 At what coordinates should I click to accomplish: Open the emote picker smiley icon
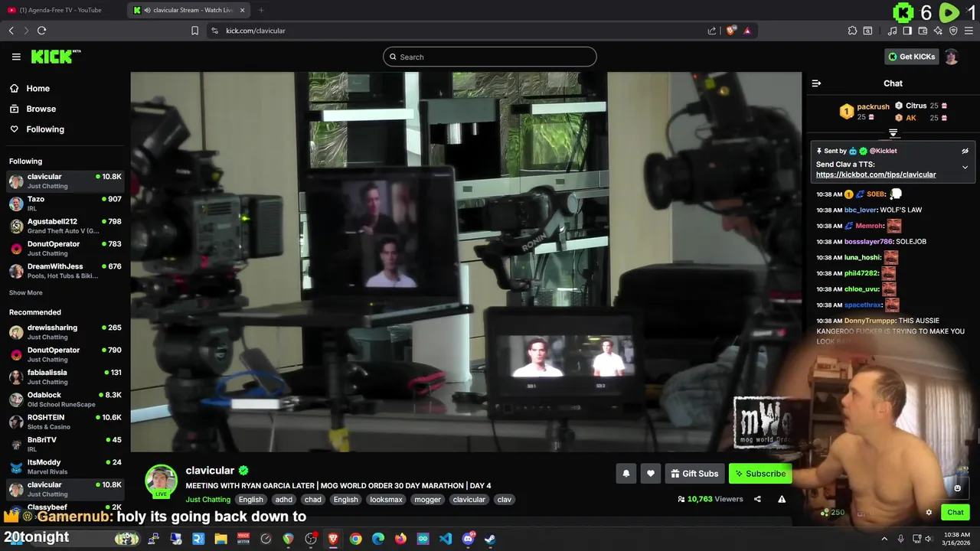(957, 488)
